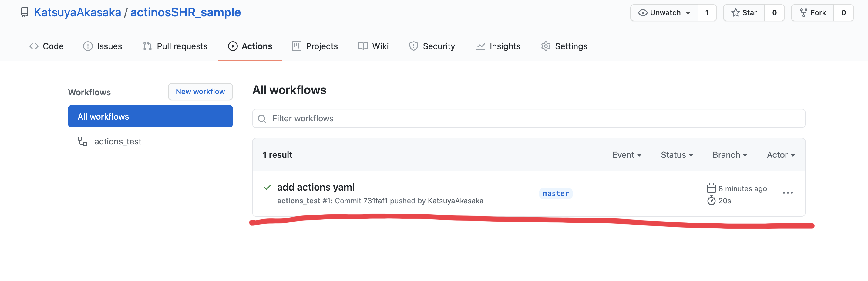868x281 pixels.
Task: Click the Settings gear icon
Action: 546,46
